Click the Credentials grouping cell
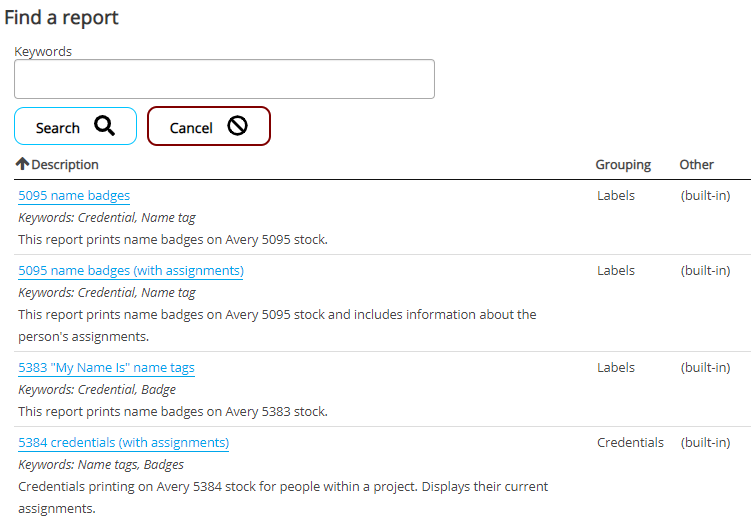 [630, 443]
